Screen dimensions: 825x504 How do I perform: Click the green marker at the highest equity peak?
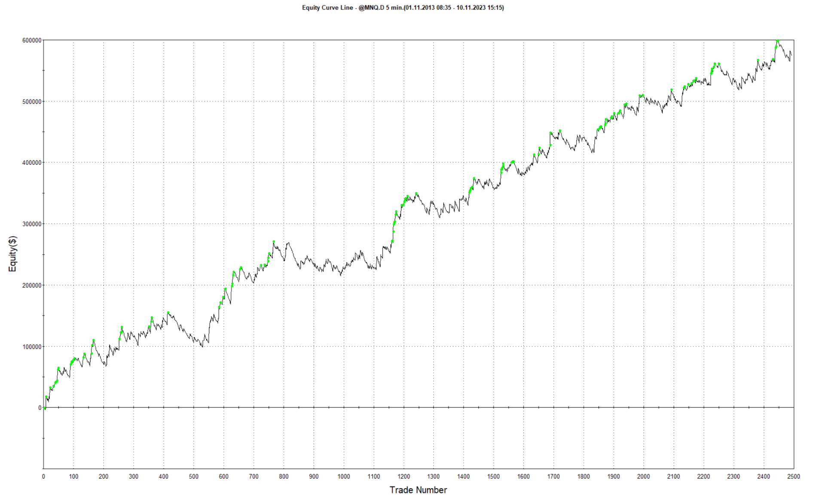[x=777, y=41]
